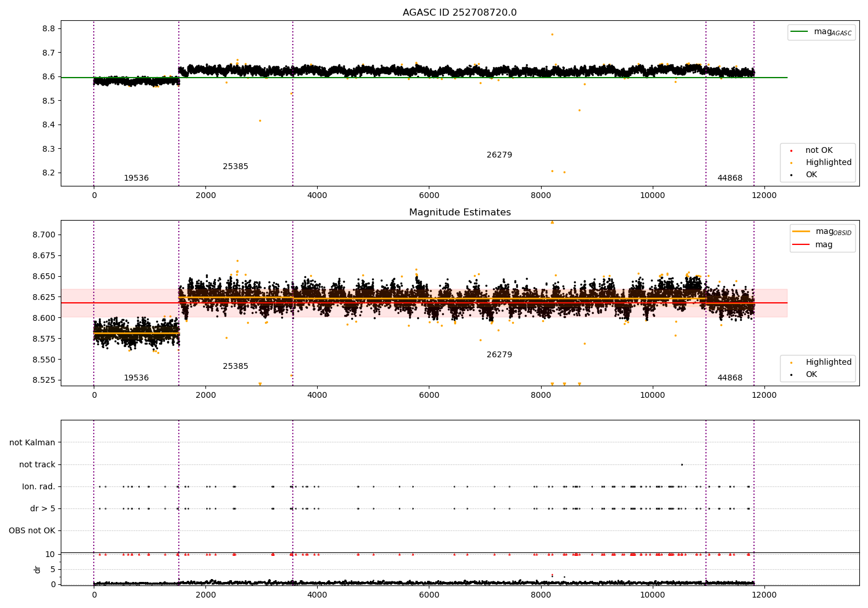
Task: Click x-axis tick 12000 under the top plot
Action: click(764, 196)
